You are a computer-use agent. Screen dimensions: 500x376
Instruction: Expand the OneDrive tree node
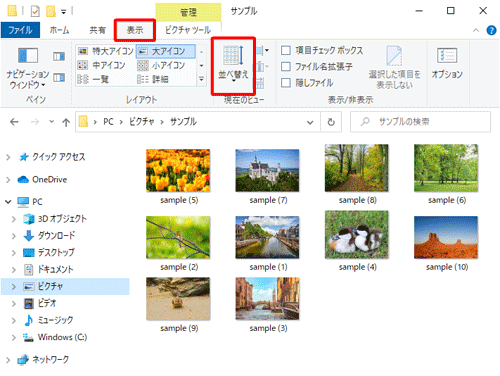[x=8, y=180]
